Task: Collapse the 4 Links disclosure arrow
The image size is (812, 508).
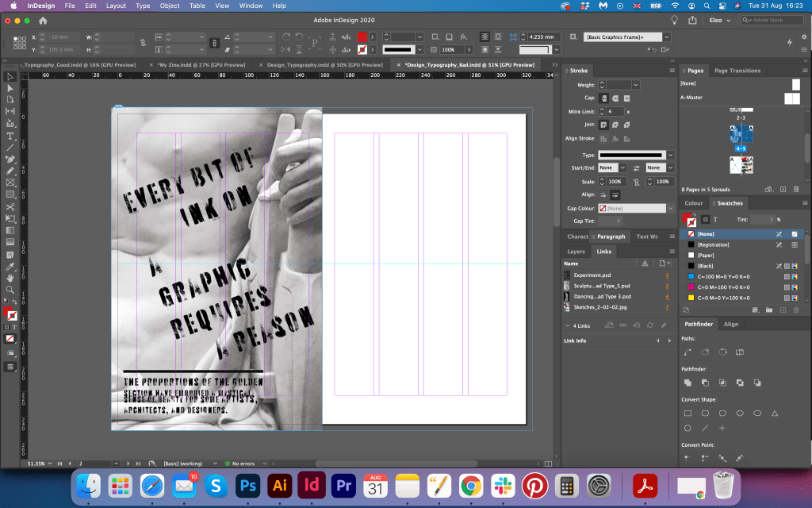Action: pos(567,325)
